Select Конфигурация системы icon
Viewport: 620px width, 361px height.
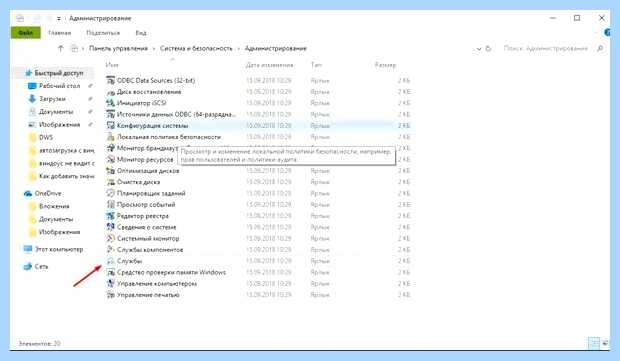click(x=111, y=125)
